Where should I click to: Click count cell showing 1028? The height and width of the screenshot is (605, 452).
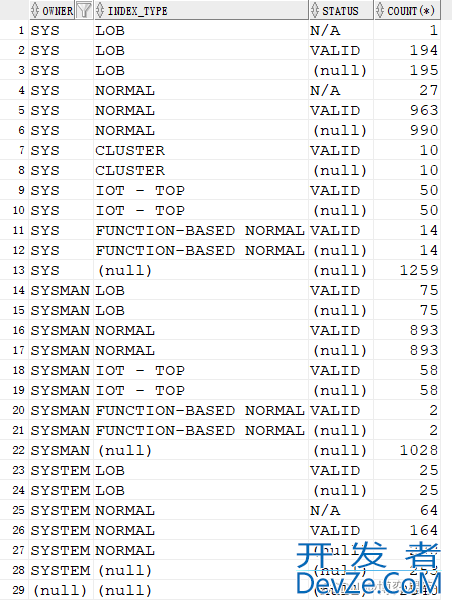click(407, 450)
